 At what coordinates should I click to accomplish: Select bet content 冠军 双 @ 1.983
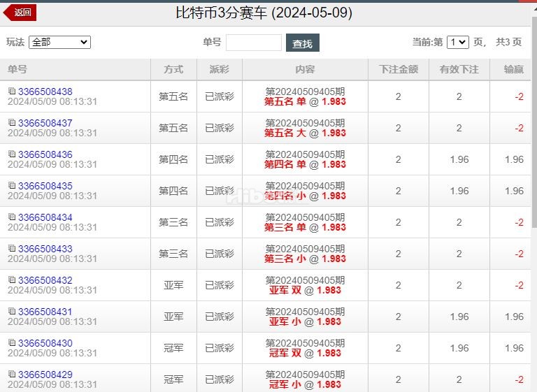pyautogui.click(x=305, y=354)
